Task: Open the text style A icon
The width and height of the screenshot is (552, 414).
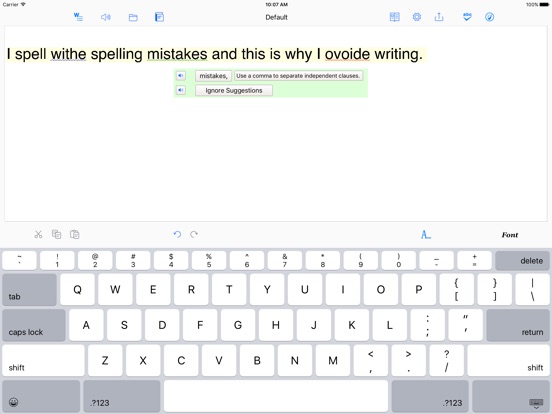Action: tap(426, 234)
